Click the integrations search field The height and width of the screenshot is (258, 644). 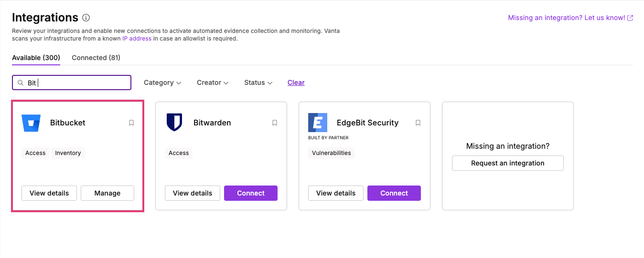coord(72,83)
